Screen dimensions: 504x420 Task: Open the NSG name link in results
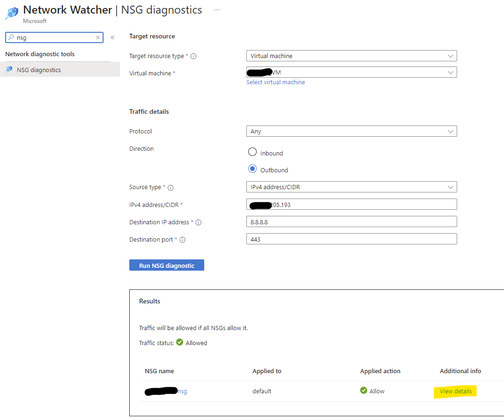pyautogui.click(x=166, y=391)
